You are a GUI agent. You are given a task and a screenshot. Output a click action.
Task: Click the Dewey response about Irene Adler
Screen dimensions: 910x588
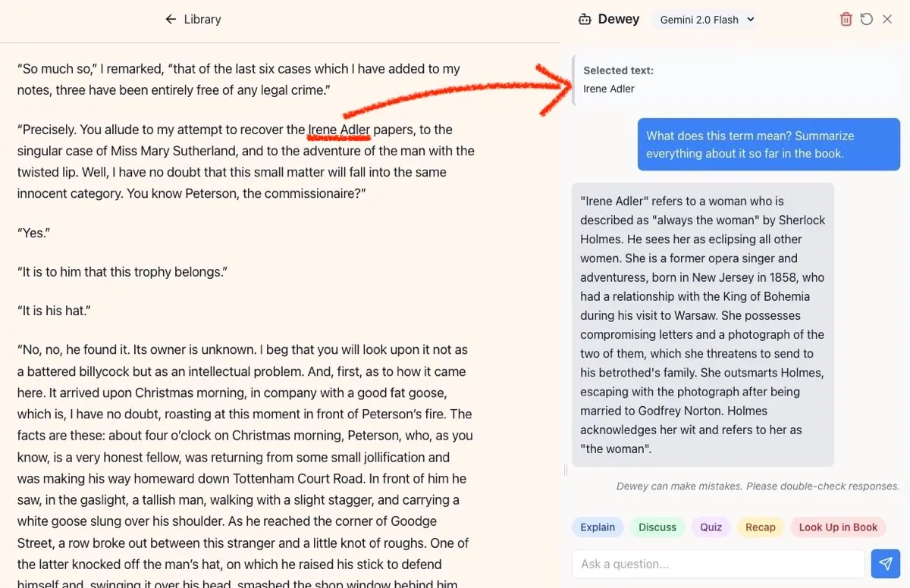(703, 324)
